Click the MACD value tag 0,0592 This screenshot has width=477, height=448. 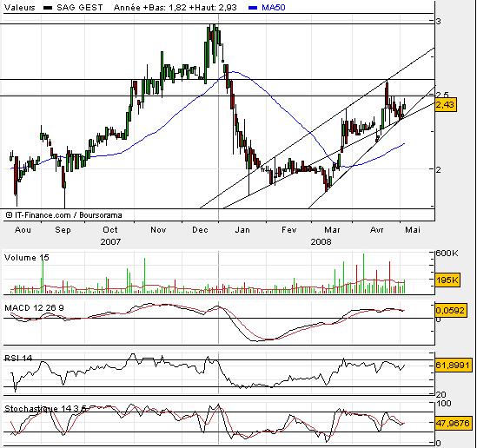point(451,311)
